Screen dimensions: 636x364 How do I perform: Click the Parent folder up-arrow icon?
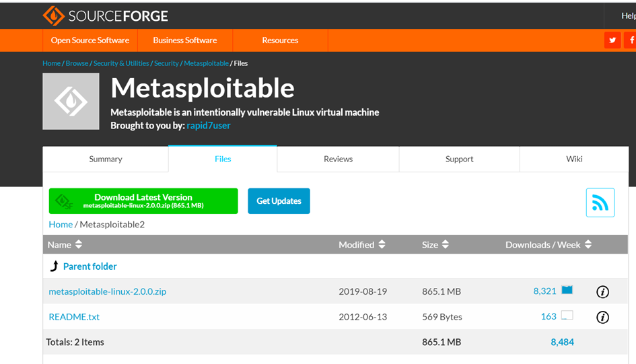[54, 266]
